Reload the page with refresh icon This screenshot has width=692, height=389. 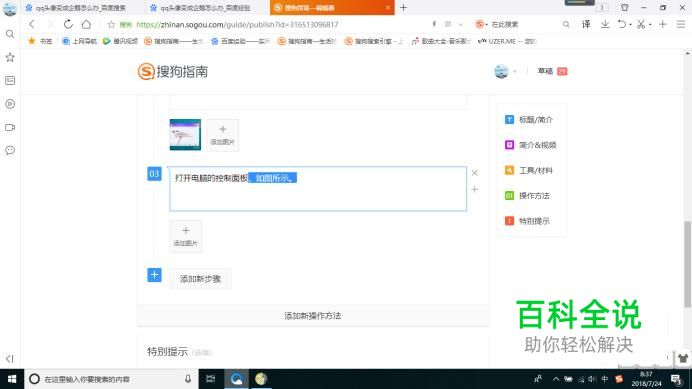68,24
